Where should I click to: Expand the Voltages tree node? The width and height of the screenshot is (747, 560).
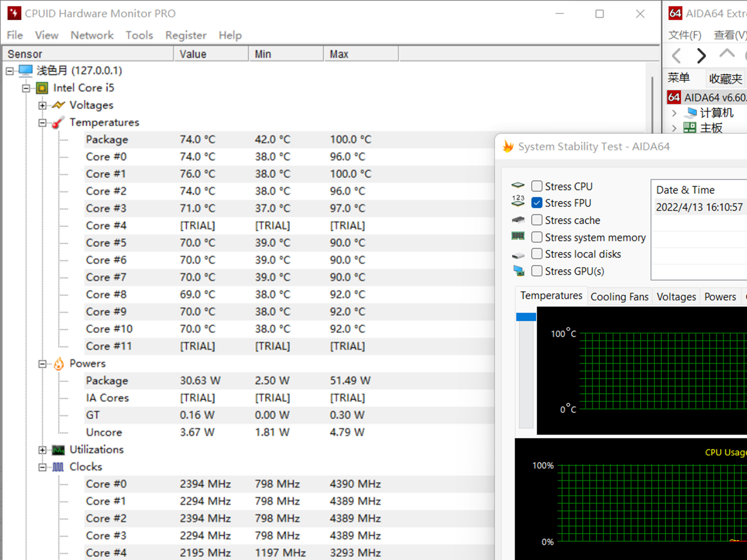point(42,105)
